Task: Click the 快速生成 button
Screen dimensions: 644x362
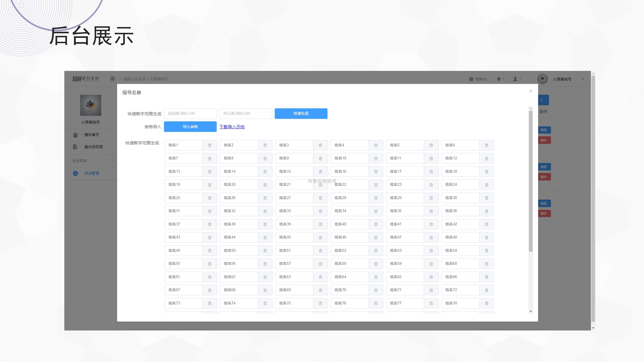Action: pyautogui.click(x=301, y=113)
